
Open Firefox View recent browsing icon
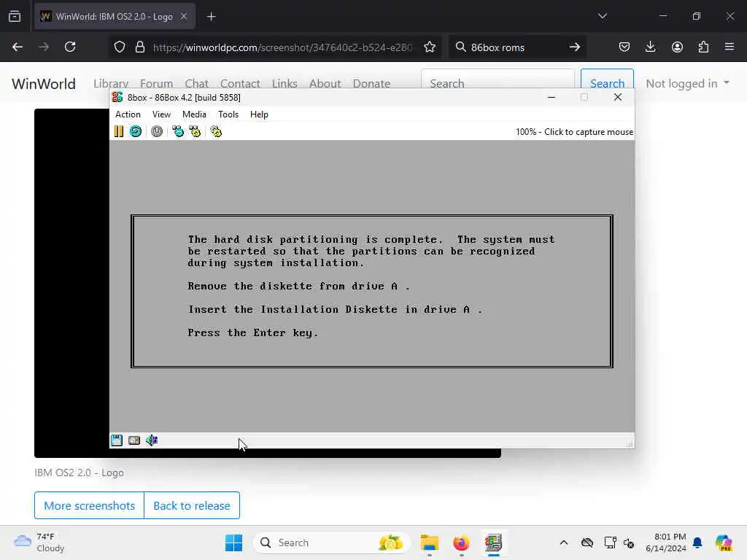click(x=15, y=17)
